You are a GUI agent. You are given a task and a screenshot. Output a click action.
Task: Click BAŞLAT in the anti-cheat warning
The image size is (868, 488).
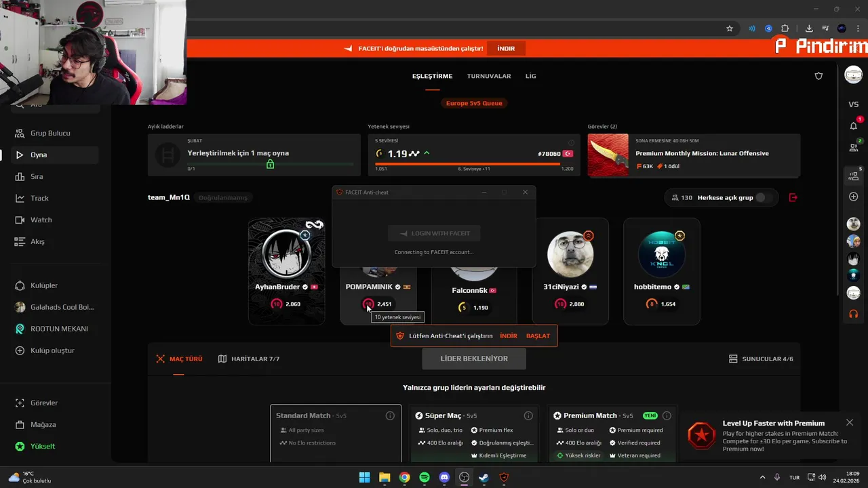click(x=538, y=336)
